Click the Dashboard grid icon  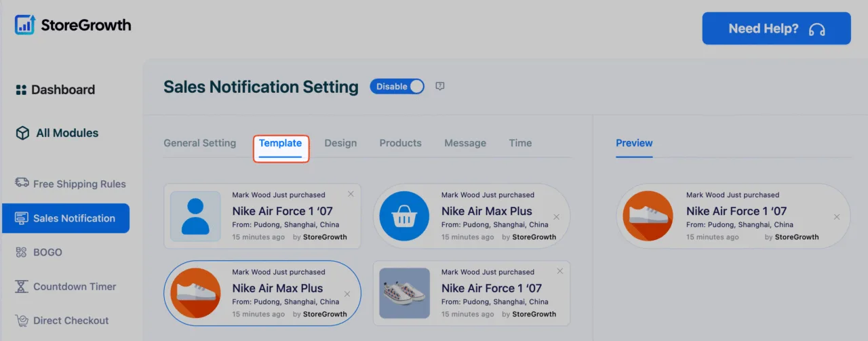(21, 89)
